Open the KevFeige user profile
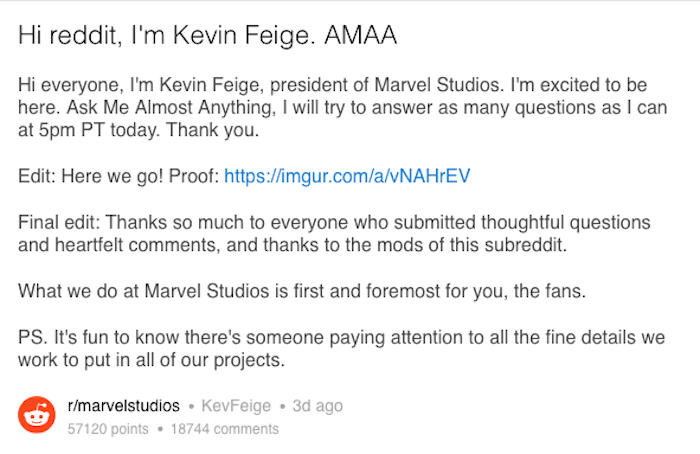Viewport: 700px width, 454px height. tap(235, 406)
